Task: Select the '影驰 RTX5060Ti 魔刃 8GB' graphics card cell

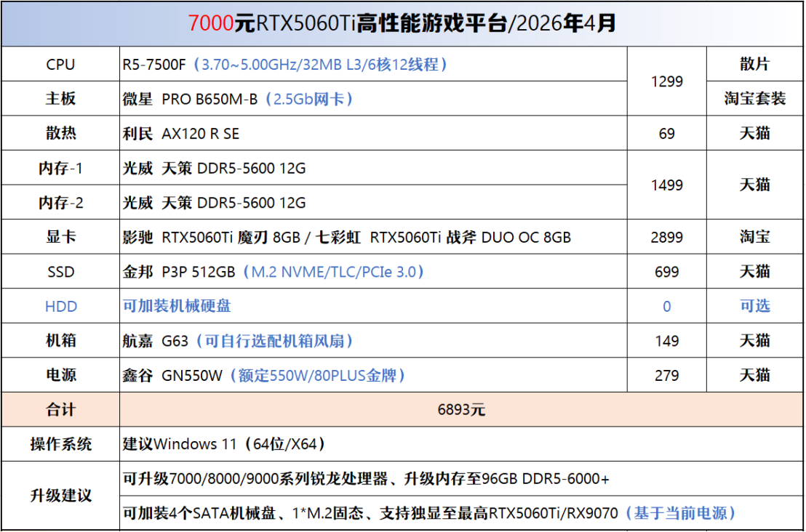Action: tap(373, 237)
